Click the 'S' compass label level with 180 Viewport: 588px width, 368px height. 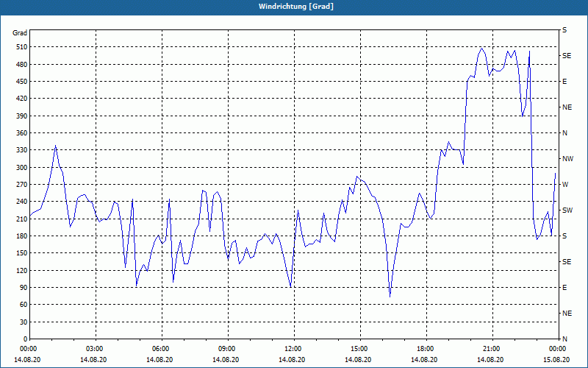(564, 236)
